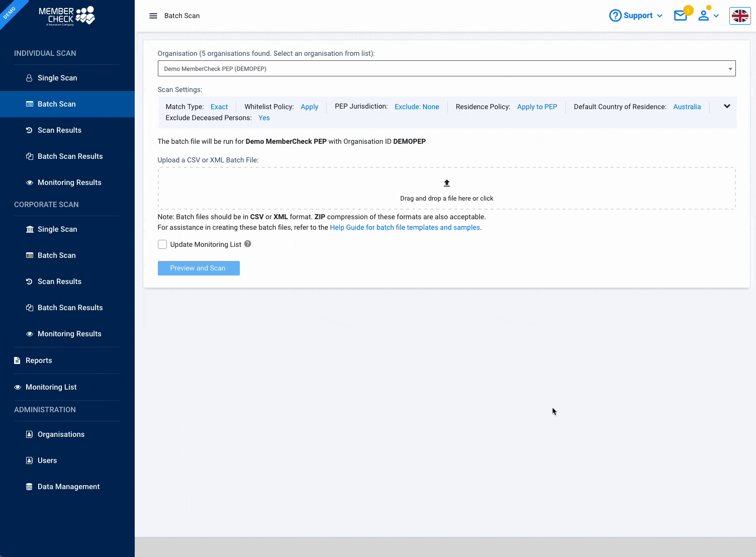Change Residence Policy Apply to PEP setting

pyautogui.click(x=537, y=107)
